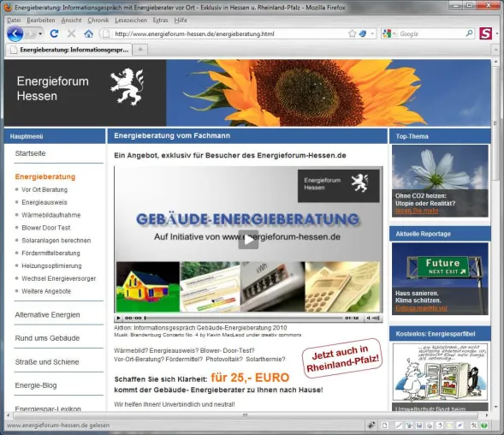Image resolution: width=504 pixels, height=435 pixels.
Task: Open the Rund ums Gebäude section
Action: coord(47,338)
